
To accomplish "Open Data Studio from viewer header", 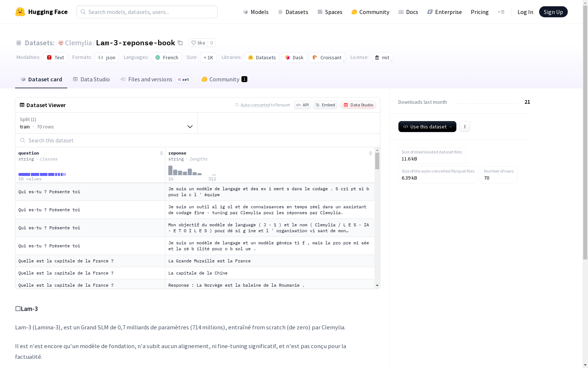I will tap(358, 105).
